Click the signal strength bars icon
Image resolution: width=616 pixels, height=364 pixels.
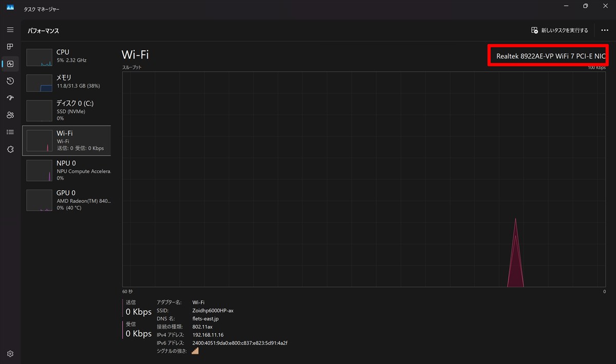pyautogui.click(x=195, y=351)
